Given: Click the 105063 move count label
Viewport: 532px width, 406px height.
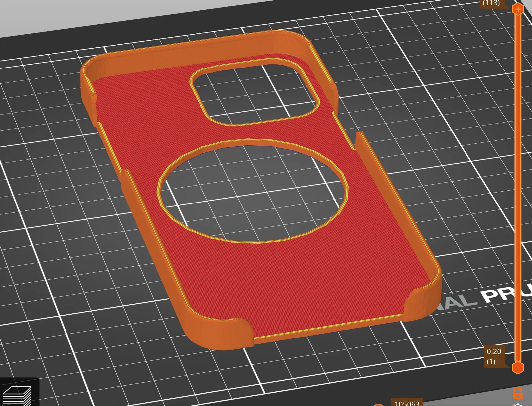Looking at the screenshot, I should (x=407, y=403).
